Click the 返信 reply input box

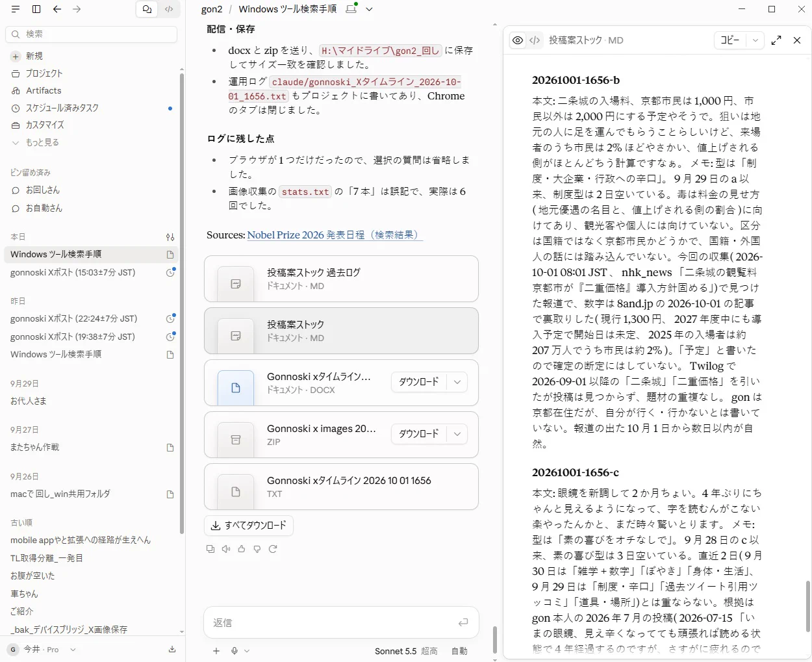[331, 622]
